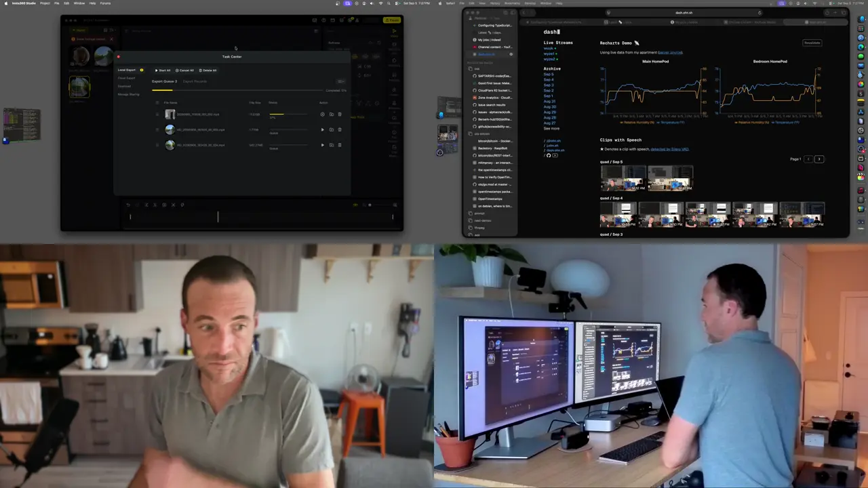Image resolution: width=868 pixels, height=488 pixels.
Task: Click the Revalidate button on the dash page
Action: [x=812, y=43]
